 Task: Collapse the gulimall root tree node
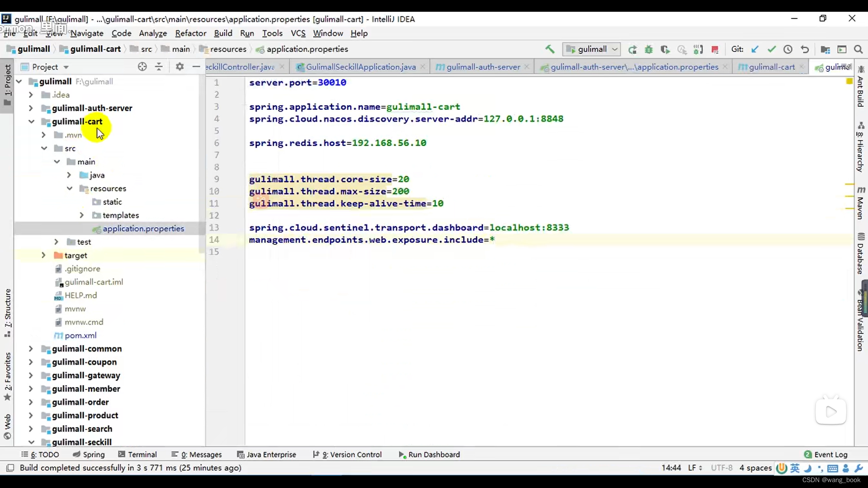[19, 81]
